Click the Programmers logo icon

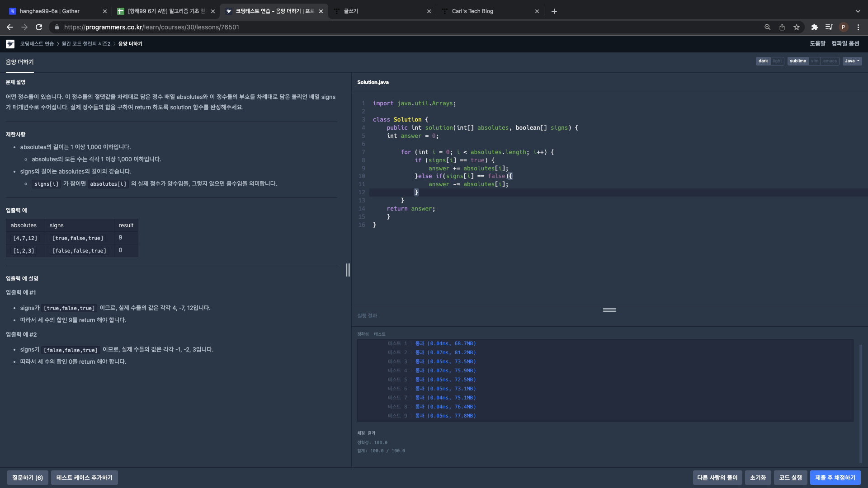tap(10, 44)
